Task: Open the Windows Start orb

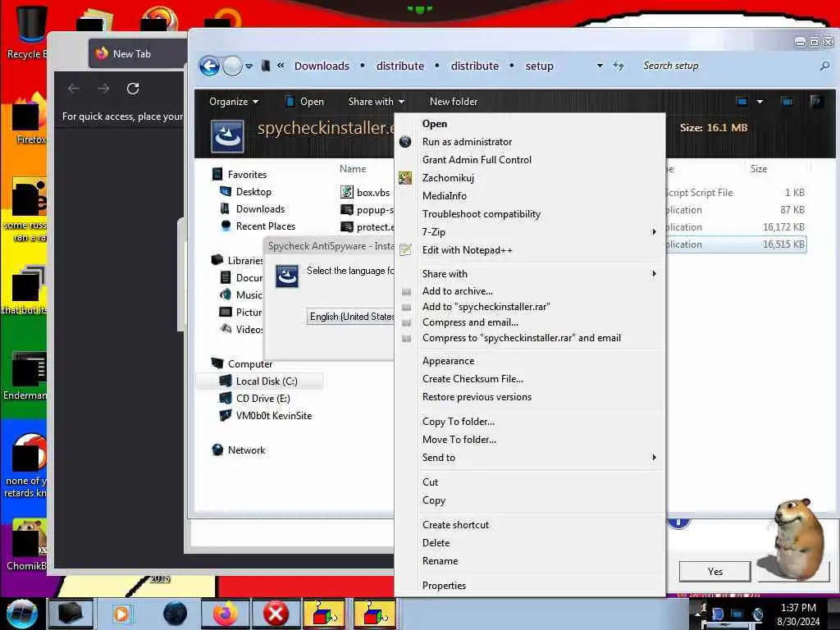Action: pos(21,614)
